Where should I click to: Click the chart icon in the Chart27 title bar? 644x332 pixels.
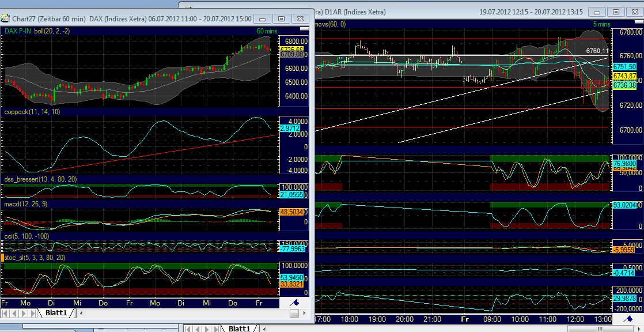[5, 18]
